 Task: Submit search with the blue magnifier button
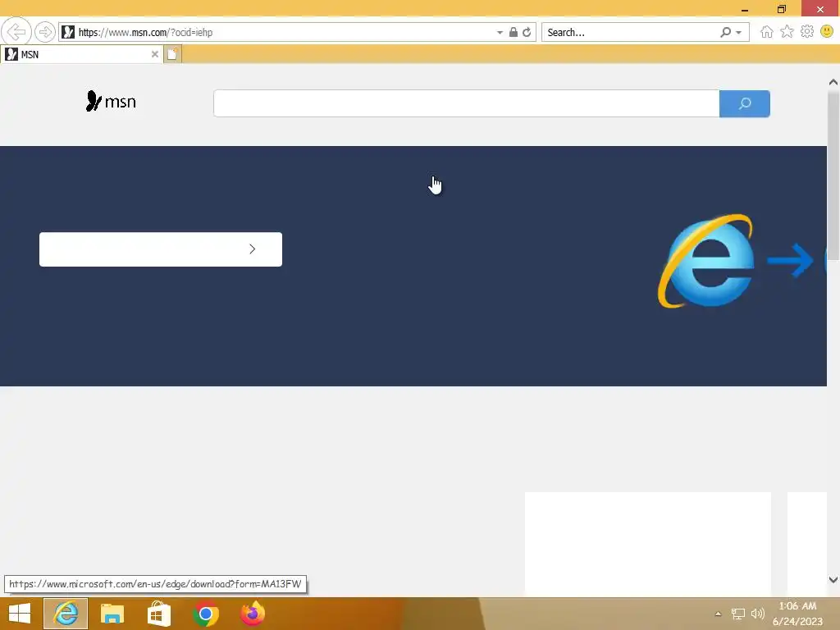(745, 103)
